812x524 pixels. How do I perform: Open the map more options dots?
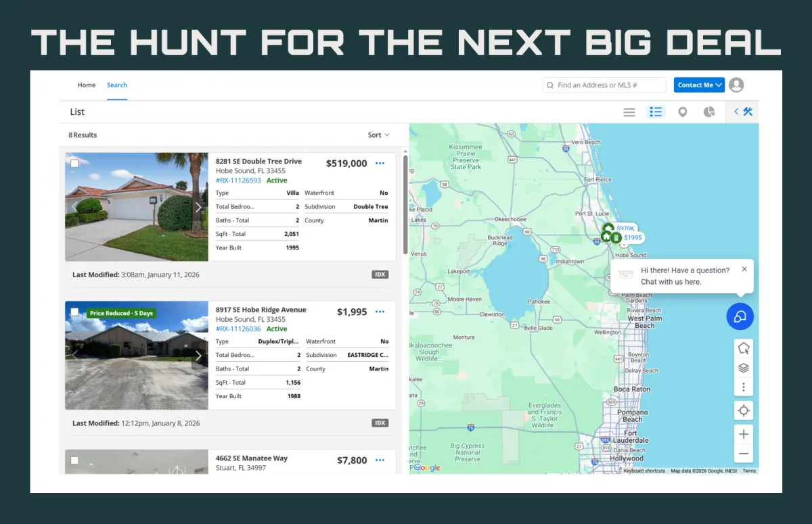coord(744,387)
